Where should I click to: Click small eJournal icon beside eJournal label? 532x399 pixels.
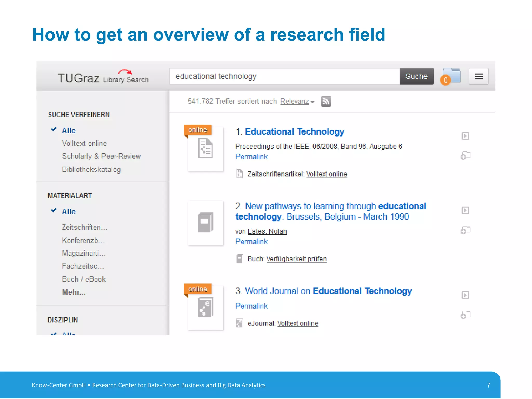(240, 323)
